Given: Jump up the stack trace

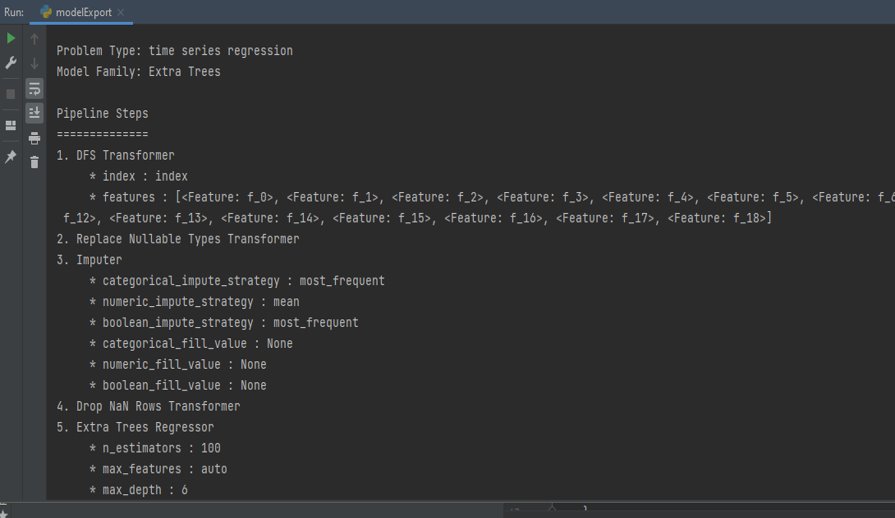Looking at the screenshot, I should click(x=34, y=39).
